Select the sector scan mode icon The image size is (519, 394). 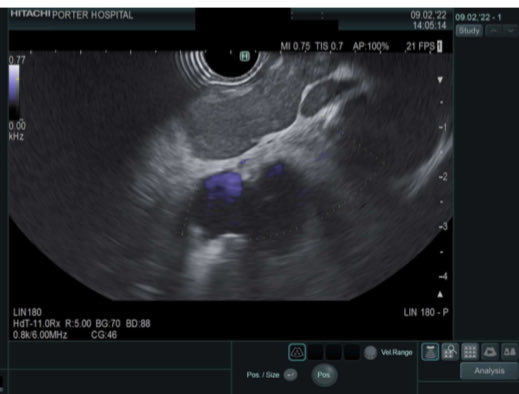297,352
